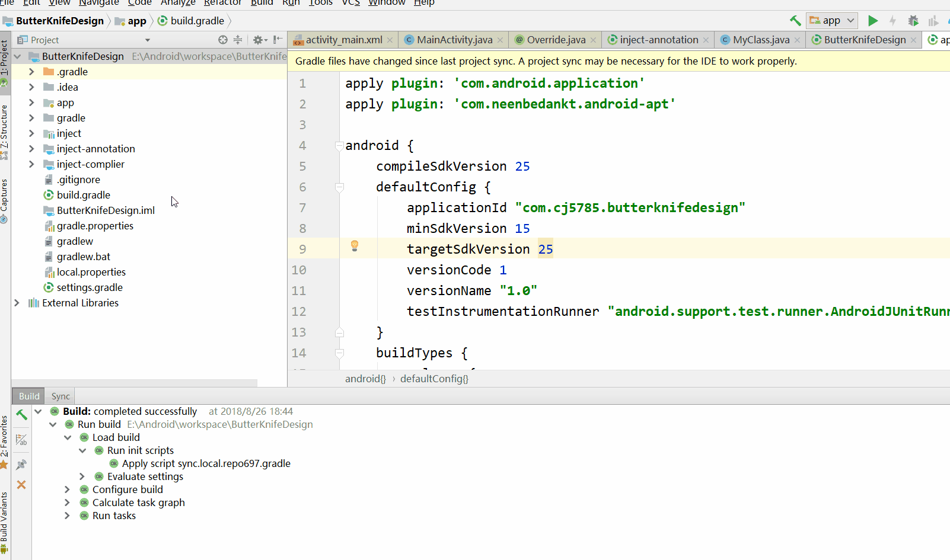Switch to MainActivity.java tab
Screen dimensions: 950x560
[454, 40]
